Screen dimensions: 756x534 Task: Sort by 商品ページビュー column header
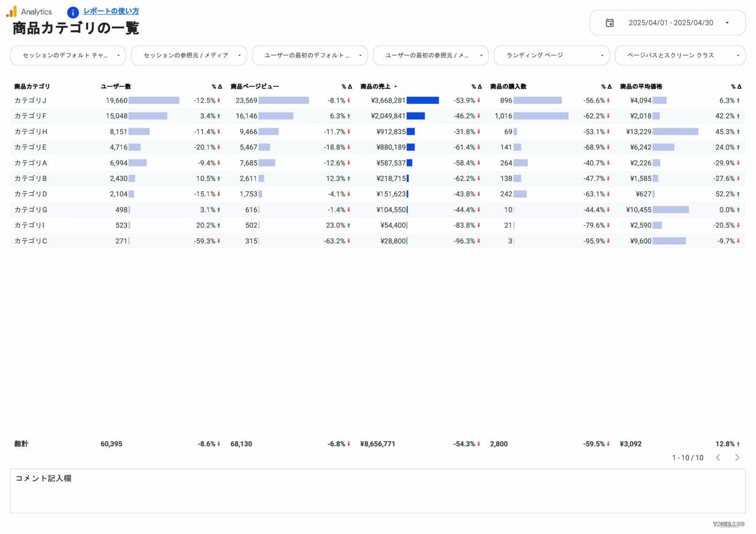pos(254,87)
